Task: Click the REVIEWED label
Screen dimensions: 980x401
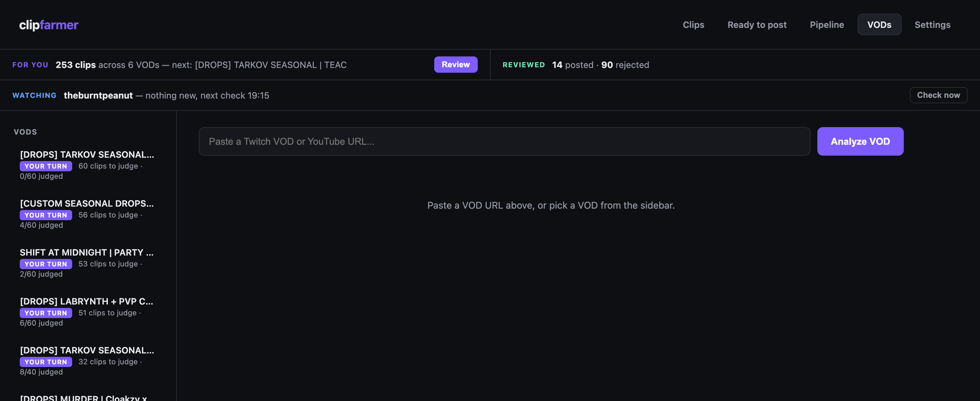Action: (x=523, y=65)
